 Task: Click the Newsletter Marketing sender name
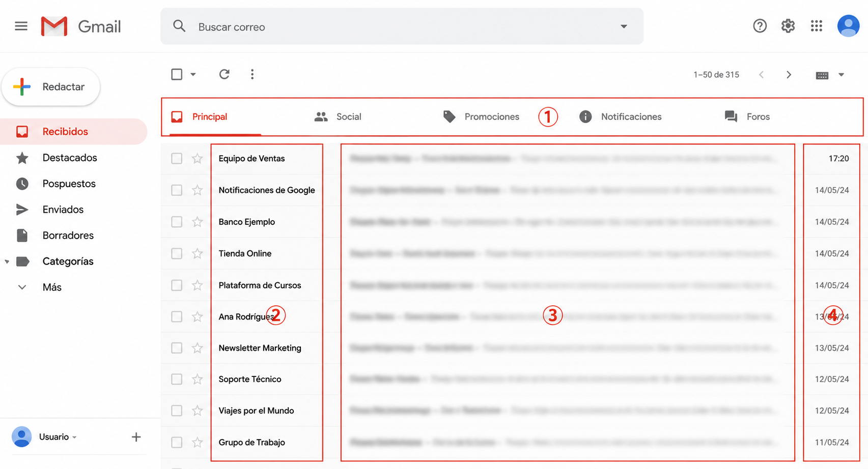click(260, 348)
